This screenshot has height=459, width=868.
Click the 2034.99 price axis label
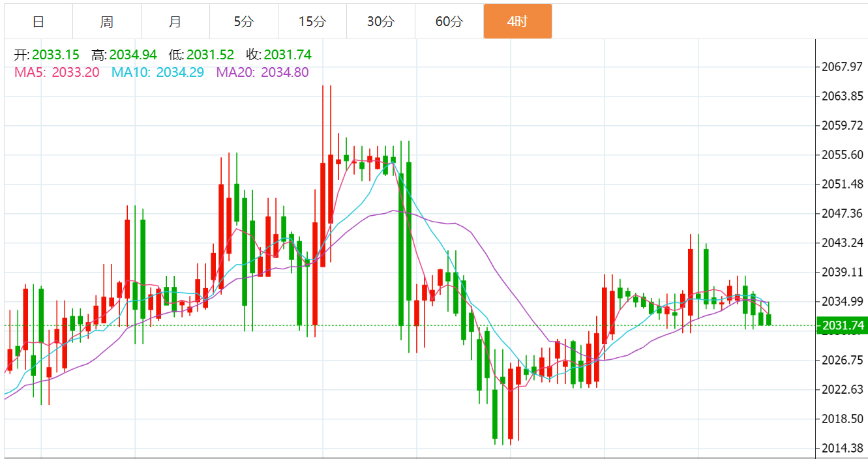[x=843, y=301]
